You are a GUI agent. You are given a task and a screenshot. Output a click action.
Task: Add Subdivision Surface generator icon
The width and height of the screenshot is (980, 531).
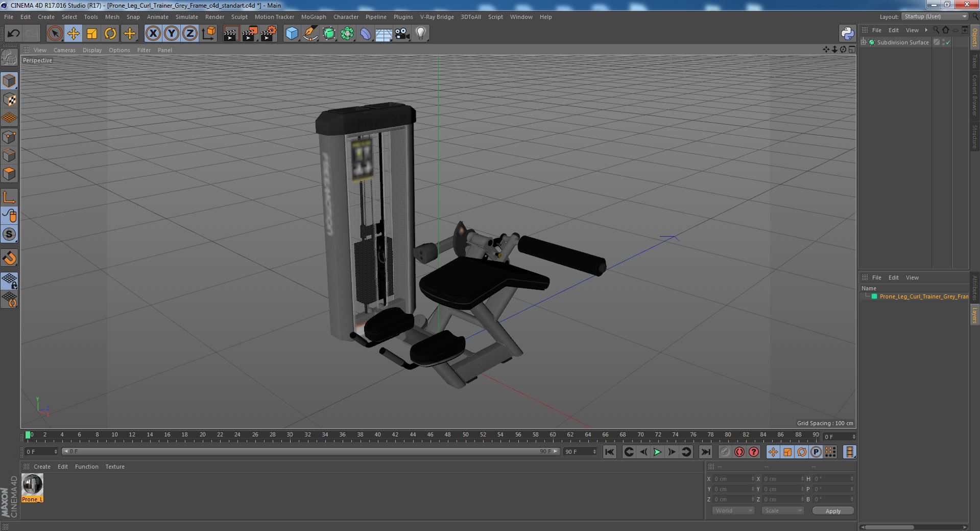tap(329, 34)
